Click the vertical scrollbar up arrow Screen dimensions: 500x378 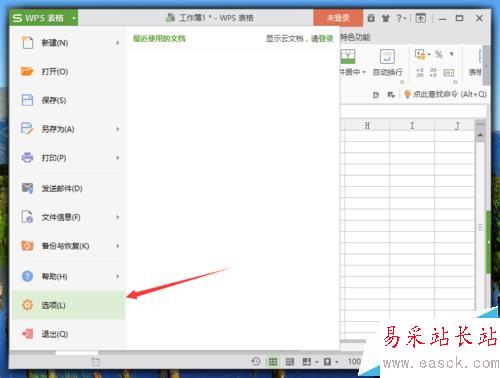point(480,135)
